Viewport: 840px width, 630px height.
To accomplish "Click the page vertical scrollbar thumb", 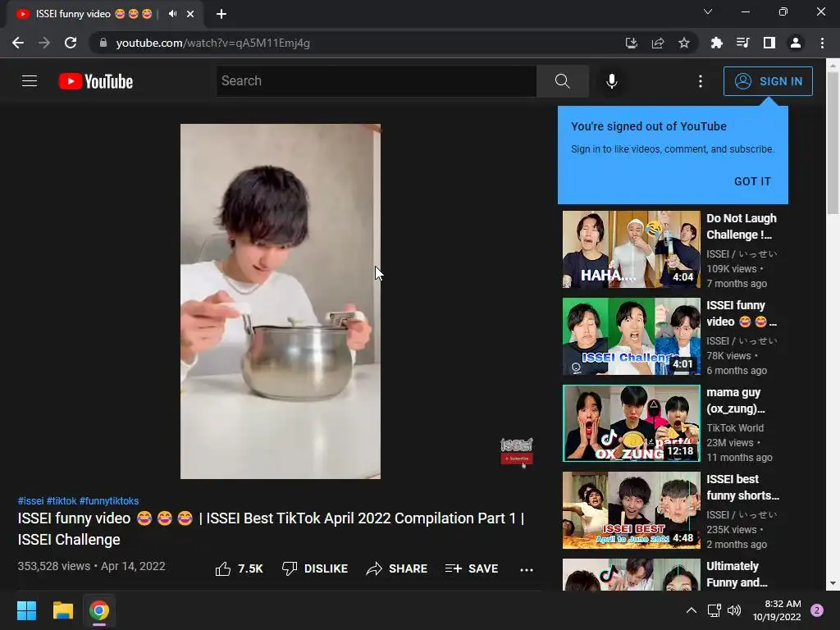I will (833, 143).
